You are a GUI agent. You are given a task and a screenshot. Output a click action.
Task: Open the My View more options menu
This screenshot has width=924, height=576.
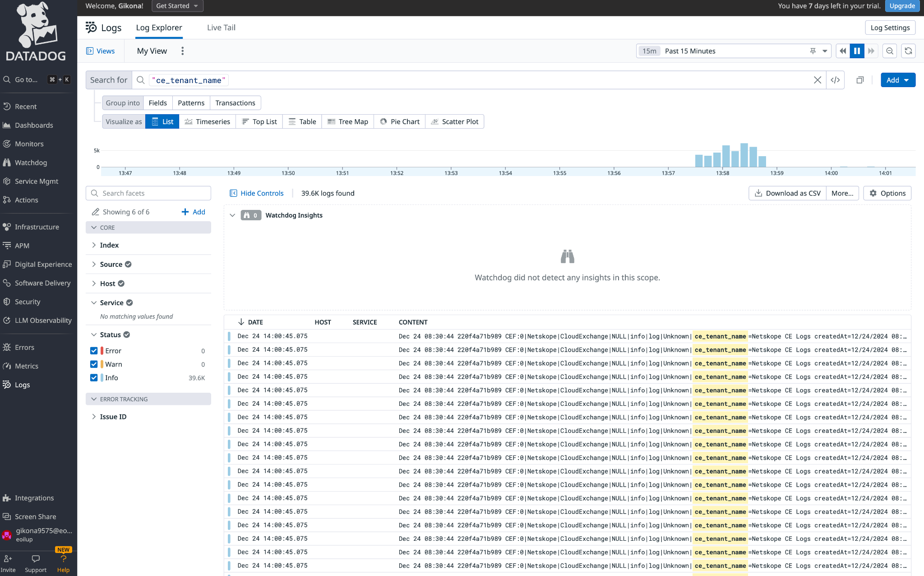click(183, 51)
